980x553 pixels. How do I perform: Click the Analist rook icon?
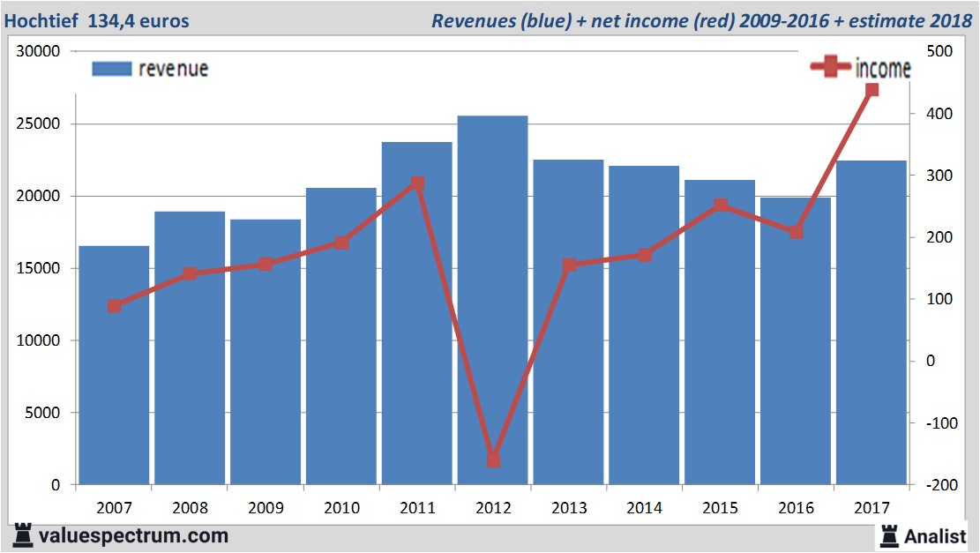[889, 536]
